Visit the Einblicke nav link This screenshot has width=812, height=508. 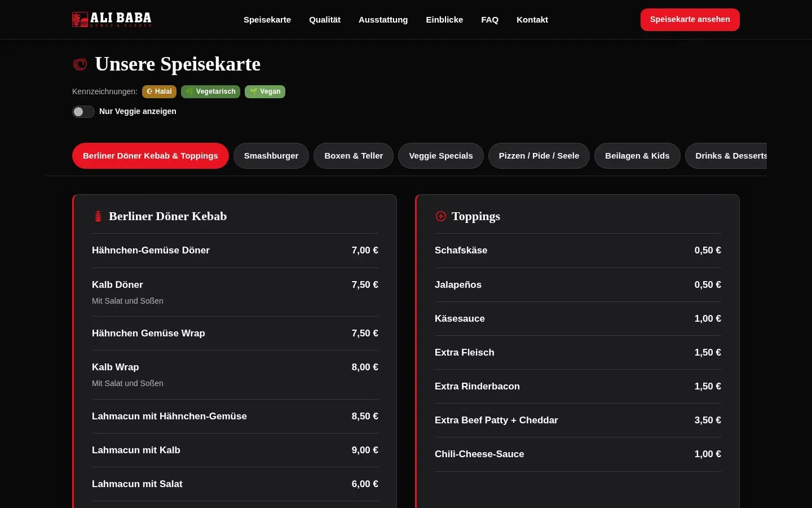444,20
